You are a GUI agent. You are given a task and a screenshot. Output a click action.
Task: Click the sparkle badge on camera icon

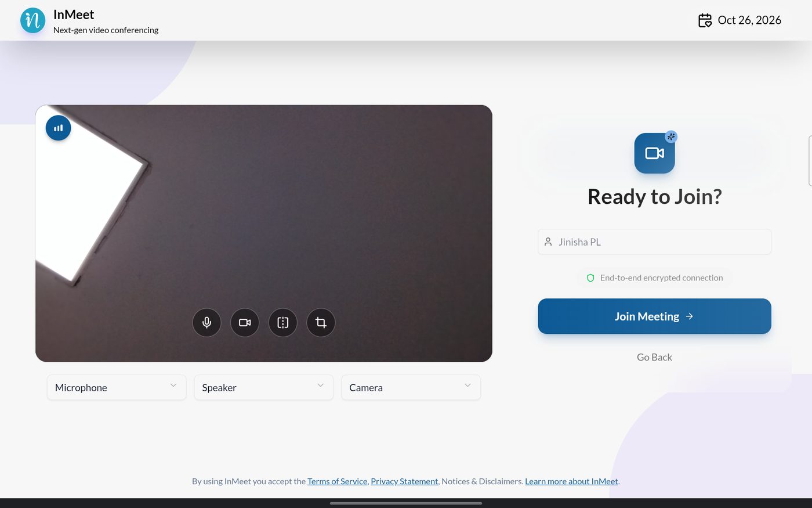[x=671, y=136]
